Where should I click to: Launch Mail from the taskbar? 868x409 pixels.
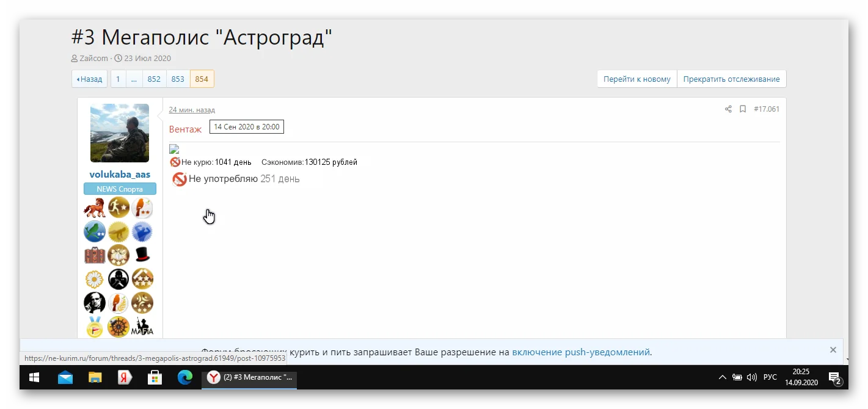click(x=65, y=377)
